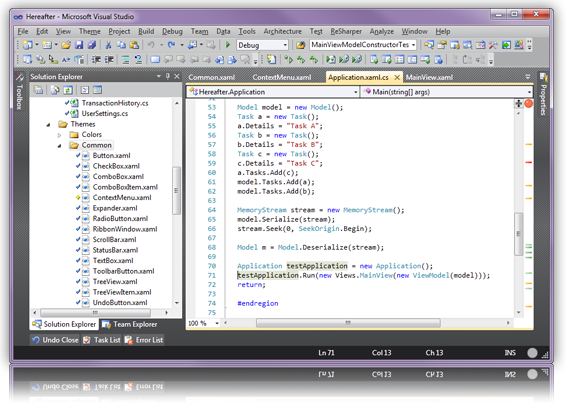Click the Paste clipboard icon
This screenshot has height=403, width=566.
pyautogui.click(x=134, y=45)
